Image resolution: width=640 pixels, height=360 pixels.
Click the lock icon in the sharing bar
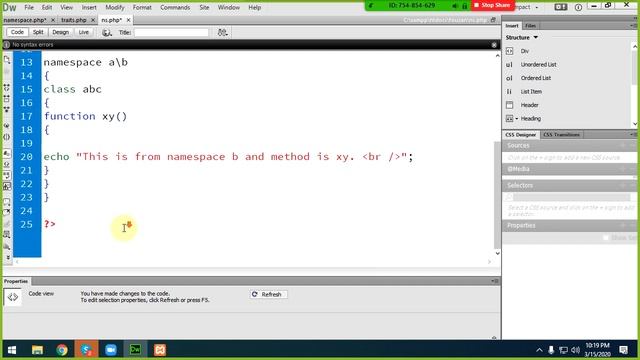[x=464, y=6]
